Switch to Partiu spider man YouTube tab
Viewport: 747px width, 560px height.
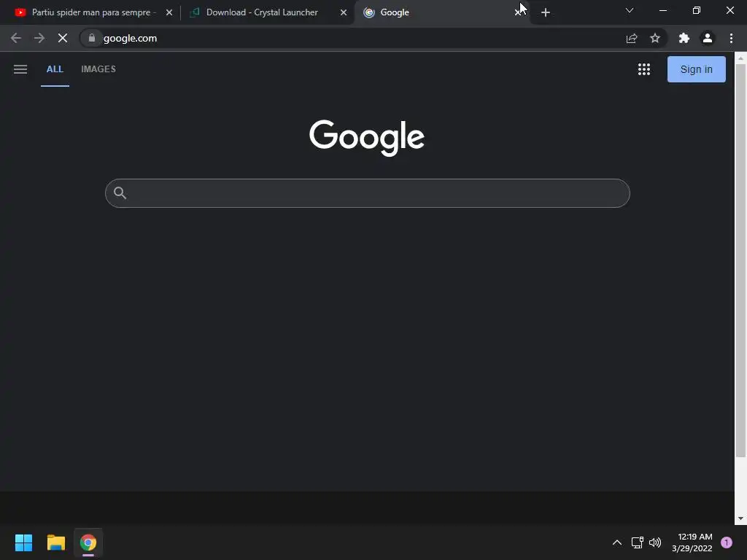(94, 12)
